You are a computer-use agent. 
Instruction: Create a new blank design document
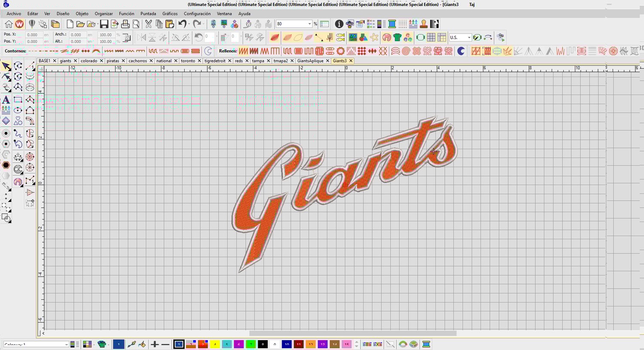point(70,24)
